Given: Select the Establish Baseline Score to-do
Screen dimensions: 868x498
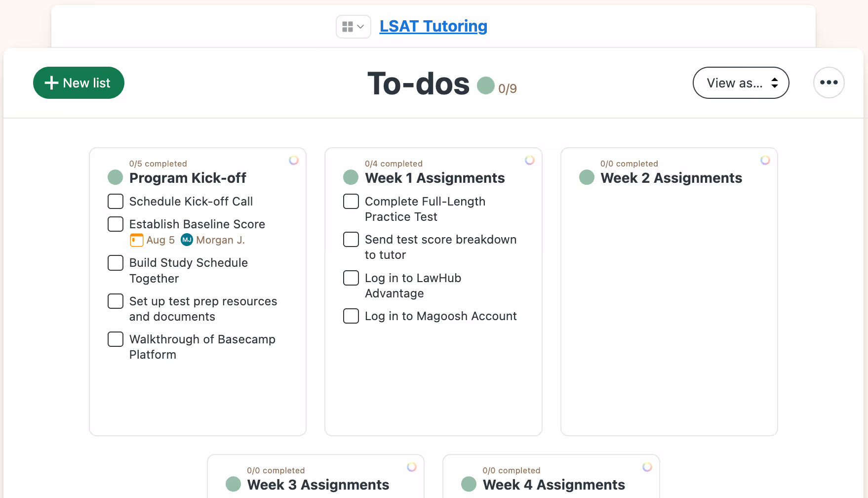Looking at the screenshot, I should 197,224.
